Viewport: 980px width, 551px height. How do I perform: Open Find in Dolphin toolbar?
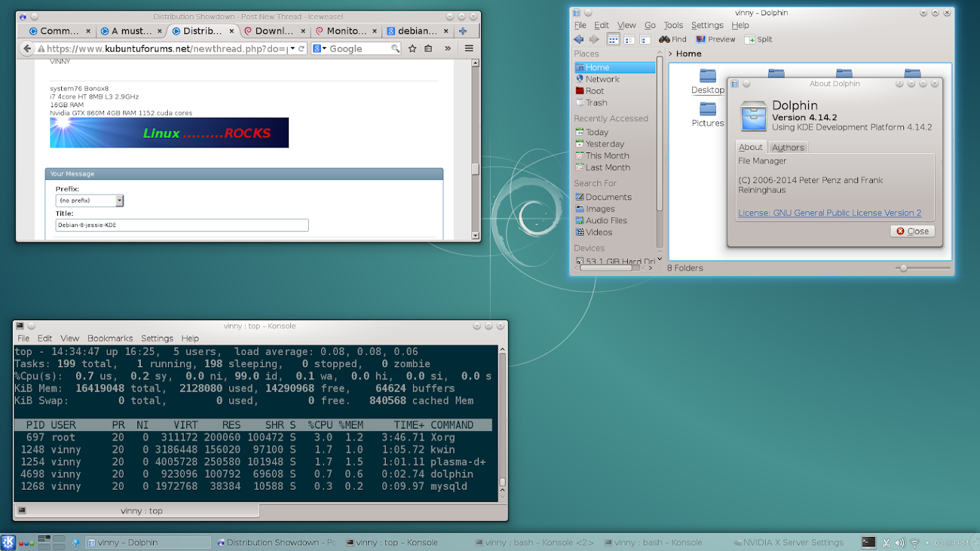[672, 40]
